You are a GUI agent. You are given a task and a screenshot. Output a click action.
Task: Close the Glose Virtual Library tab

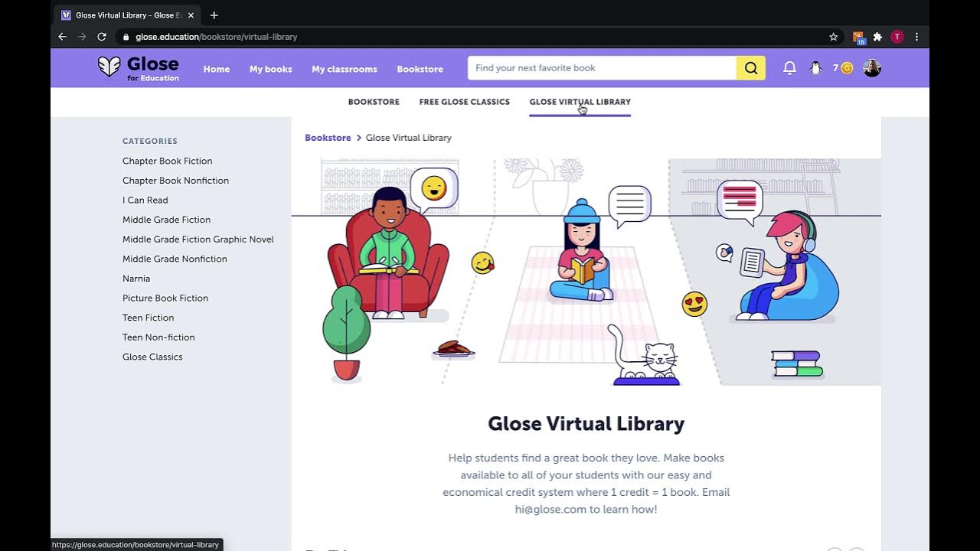tap(191, 15)
